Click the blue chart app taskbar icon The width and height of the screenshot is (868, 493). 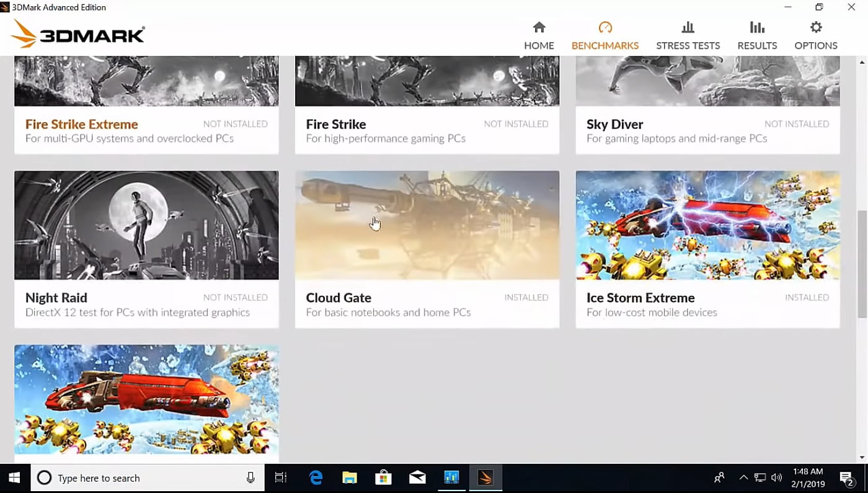pos(451,477)
